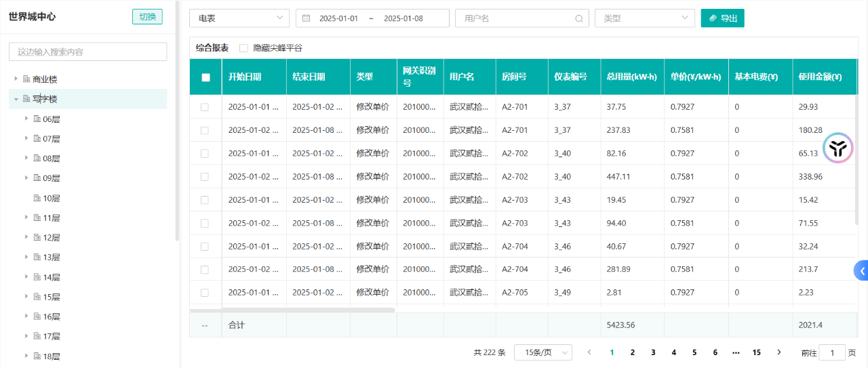Click the calendar icon in date range picker

point(306,18)
